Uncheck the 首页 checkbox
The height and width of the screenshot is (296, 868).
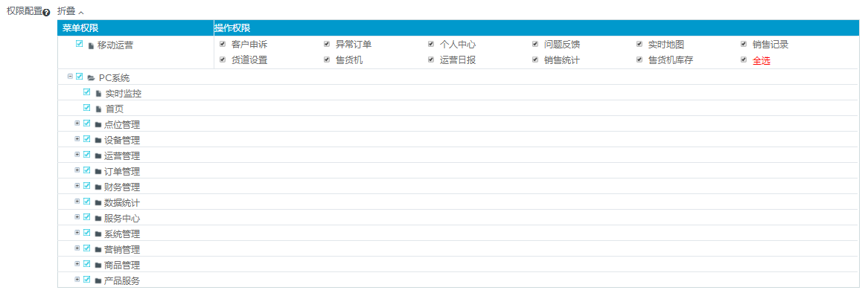coord(87,107)
